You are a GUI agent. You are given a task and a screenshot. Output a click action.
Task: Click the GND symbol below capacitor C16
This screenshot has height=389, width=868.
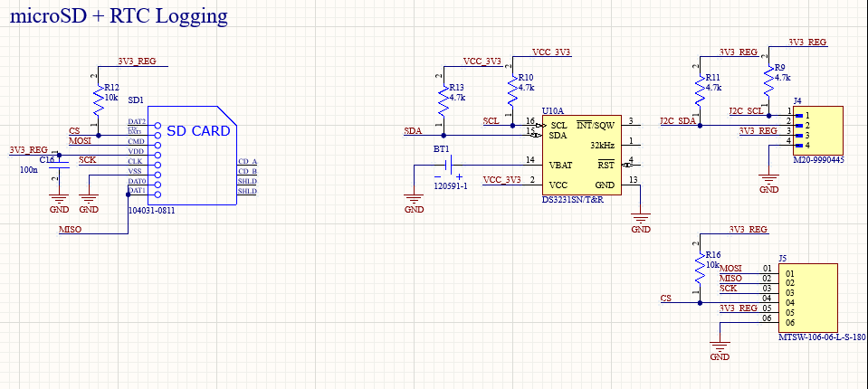[59, 202]
